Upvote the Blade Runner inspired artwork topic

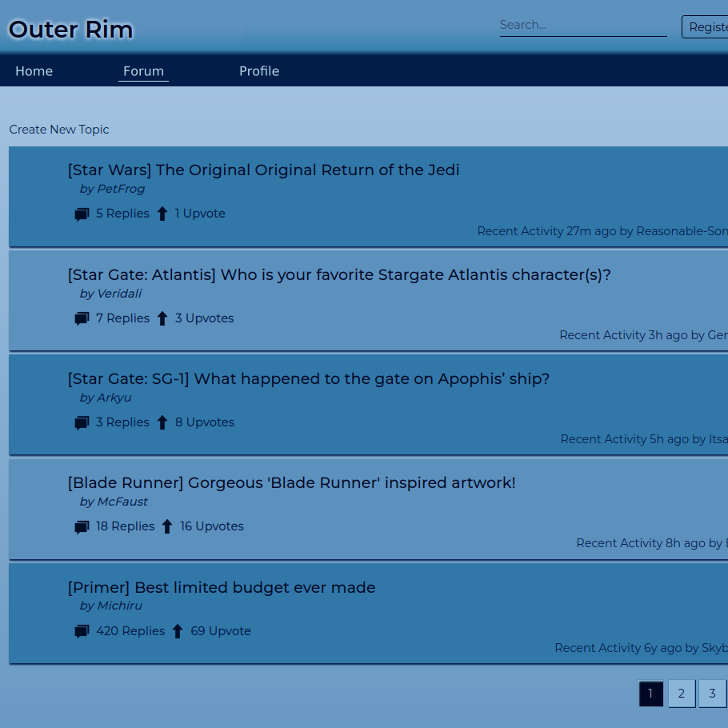point(167,526)
